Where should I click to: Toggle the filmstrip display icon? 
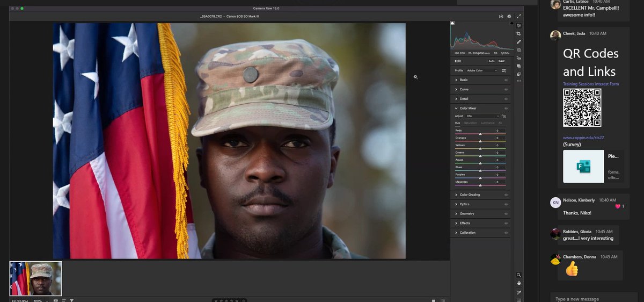tap(55, 300)
